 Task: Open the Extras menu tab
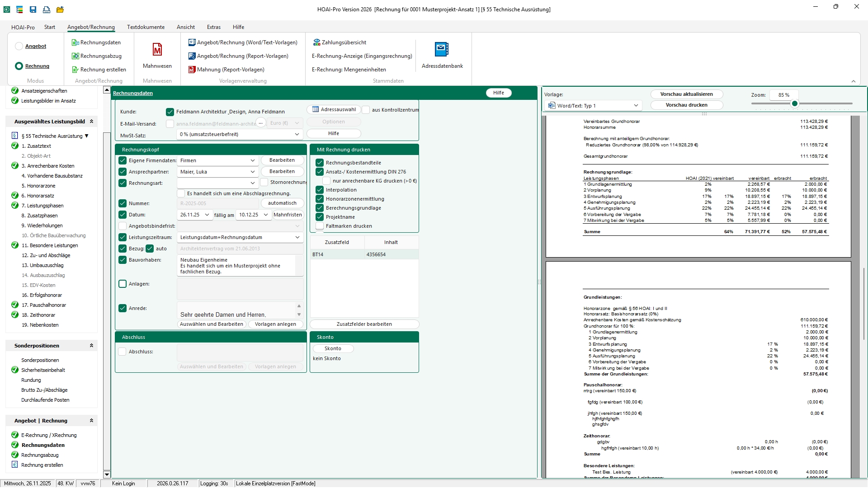[213, 27]
